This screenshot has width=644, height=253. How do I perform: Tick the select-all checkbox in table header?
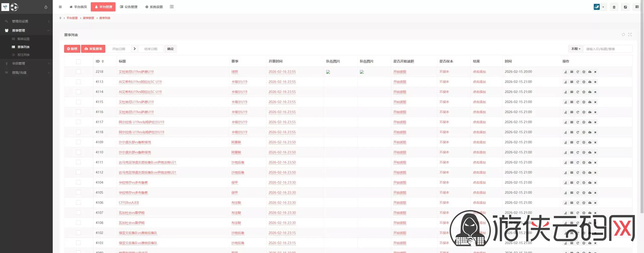coord(78,62)
